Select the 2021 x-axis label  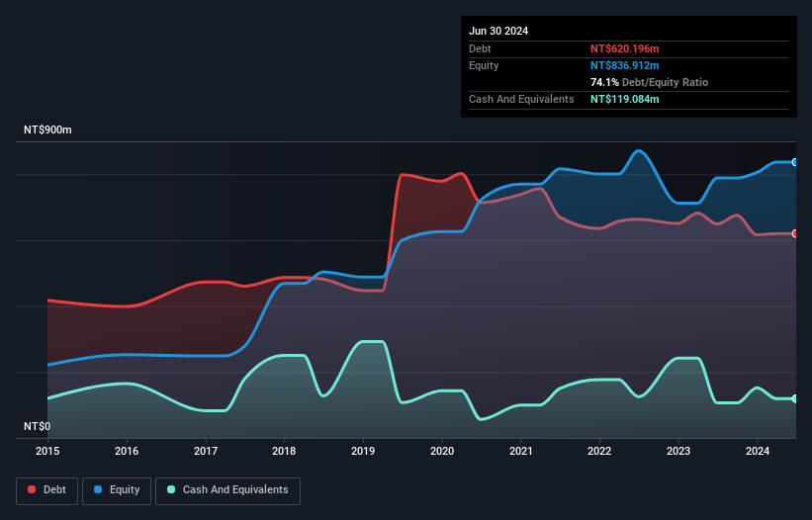pos(521,451)
